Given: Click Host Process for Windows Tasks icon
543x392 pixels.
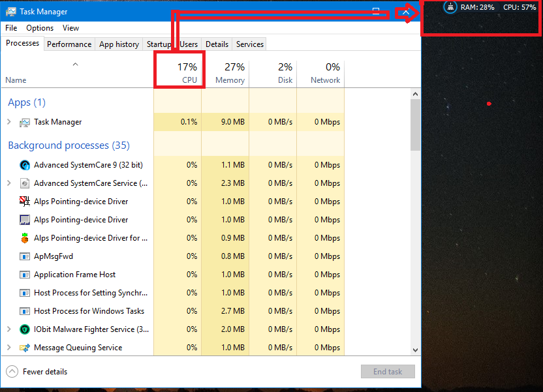Looking at the screenshot, I should 25,311.
